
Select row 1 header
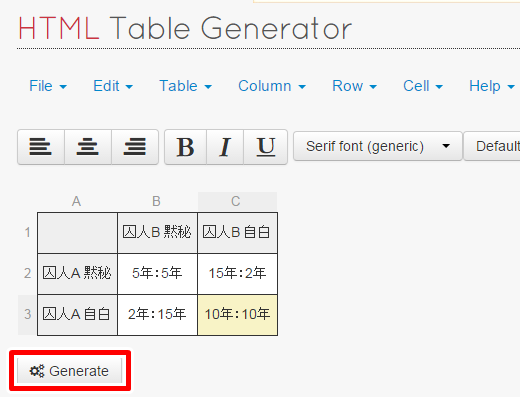click(27, 232)
